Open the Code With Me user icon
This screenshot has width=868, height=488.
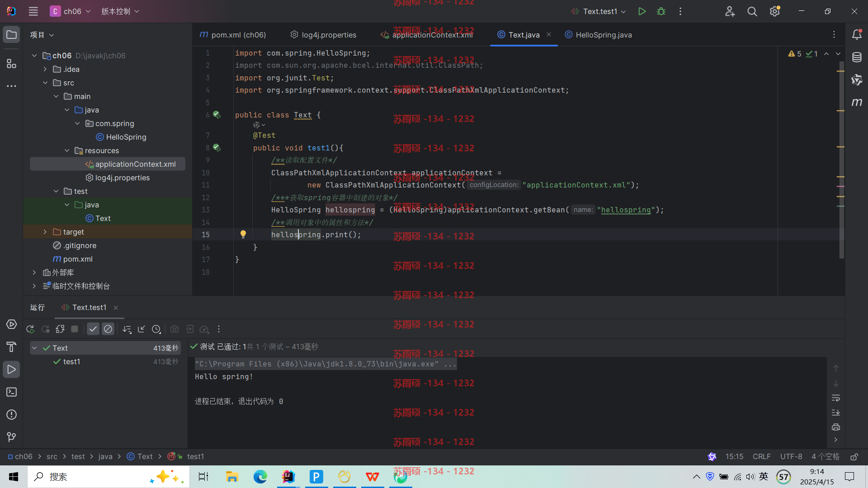click(x=730, y=11)
